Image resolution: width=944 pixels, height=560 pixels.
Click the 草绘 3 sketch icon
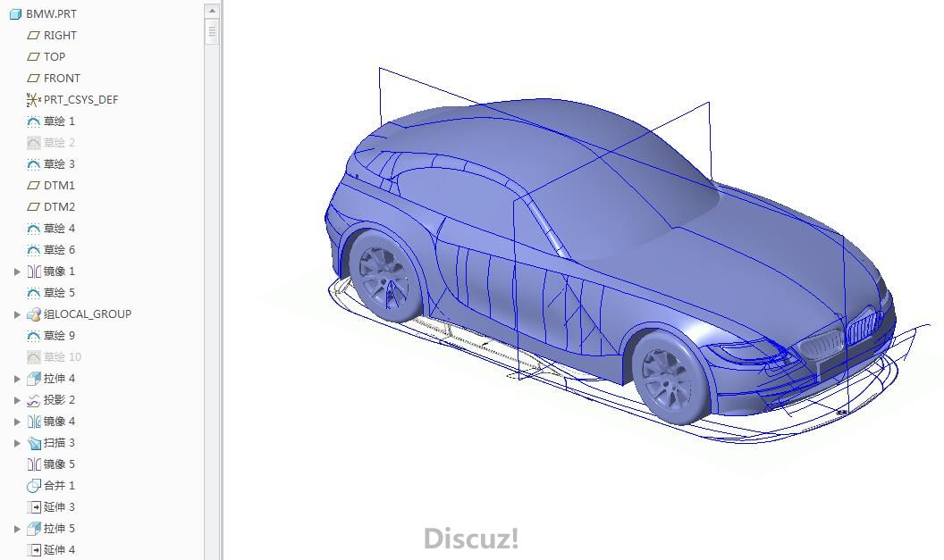(34, 164)
